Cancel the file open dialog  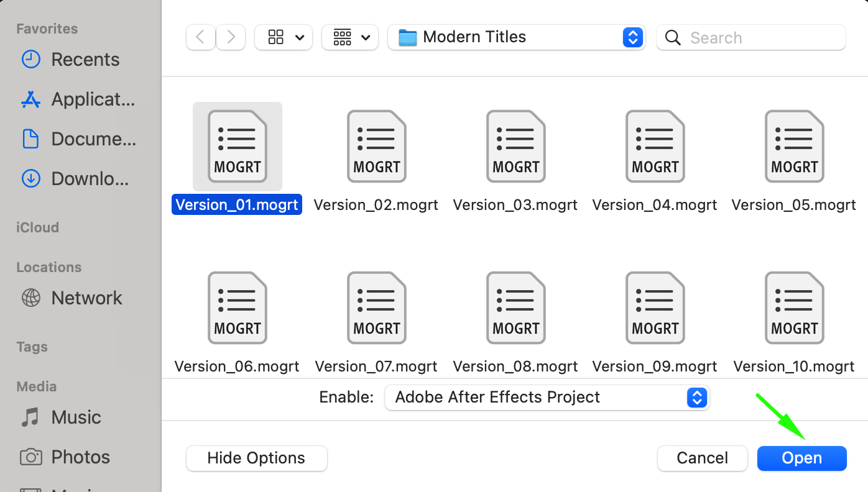click(x=702, y=458)
